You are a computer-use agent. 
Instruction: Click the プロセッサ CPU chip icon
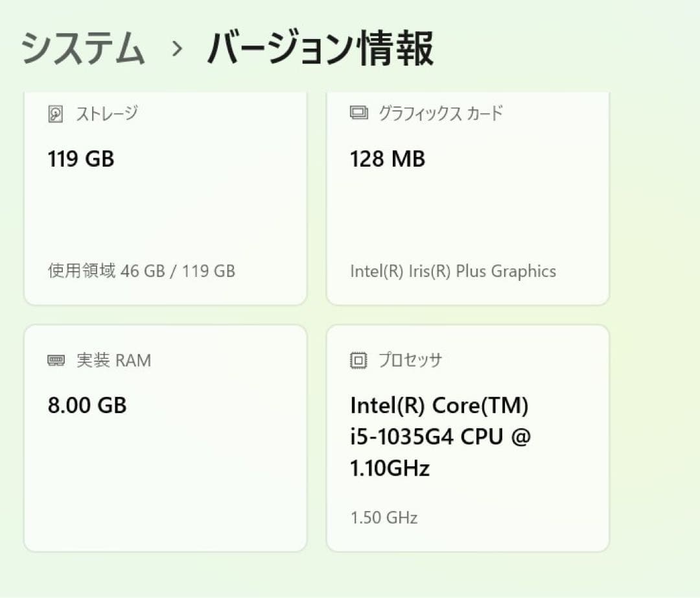click(357, 360)
